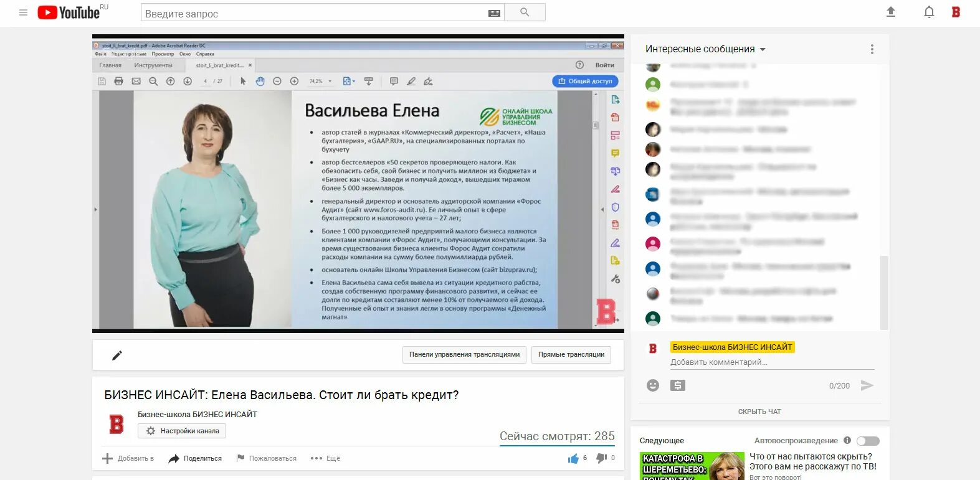Click Пожаловаться to report the video
The height and width of the screenshot is (480, 980).
pos(266,458)
